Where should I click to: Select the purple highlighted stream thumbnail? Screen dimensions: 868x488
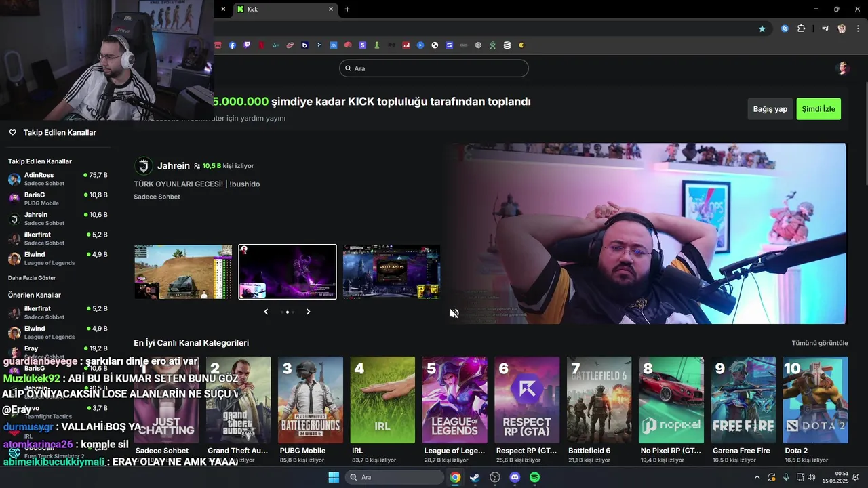(x=288, y=272)
